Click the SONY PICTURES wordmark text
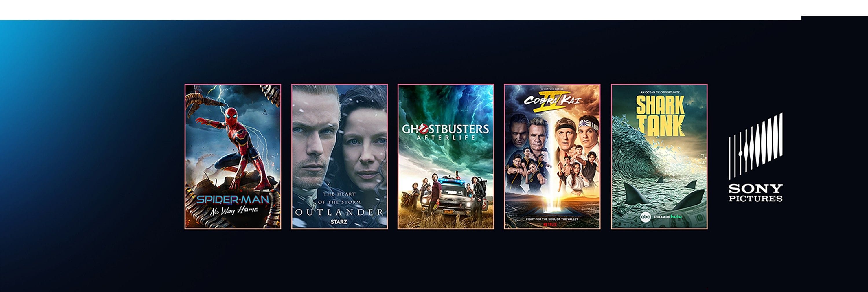Screen dimensions: 868x292 pyautogui.click(x=755, y=193)
